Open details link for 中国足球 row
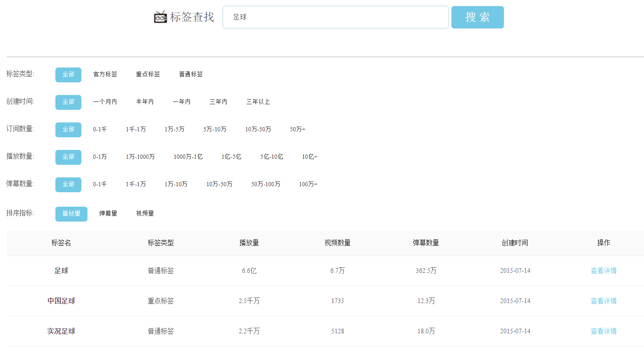The image size is (644, 351). (604, 301)
